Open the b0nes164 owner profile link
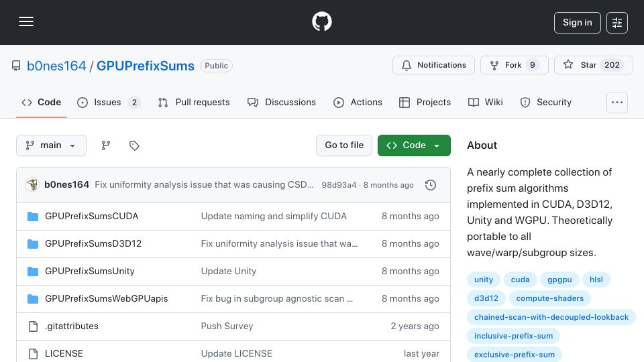Image resolution: width=644 pixels, height=362 pixels. point(56,66)
